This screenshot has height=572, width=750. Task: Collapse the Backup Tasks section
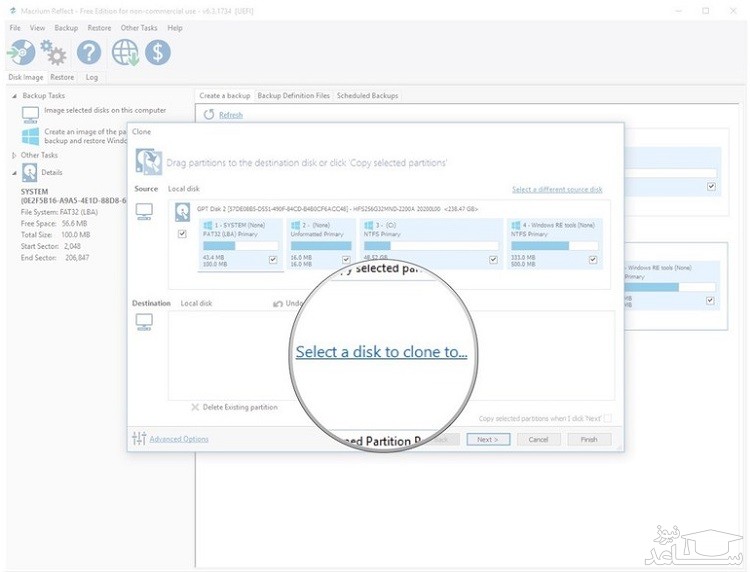pyautogui.click(x=14, y=95)
